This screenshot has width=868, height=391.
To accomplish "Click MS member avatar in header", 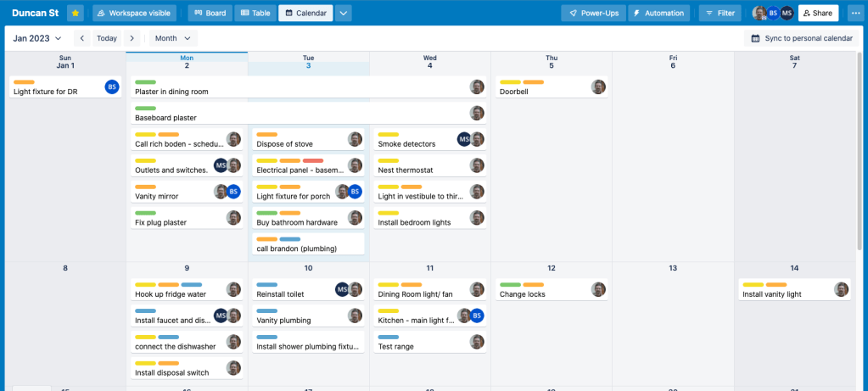I will coord(787,13).
